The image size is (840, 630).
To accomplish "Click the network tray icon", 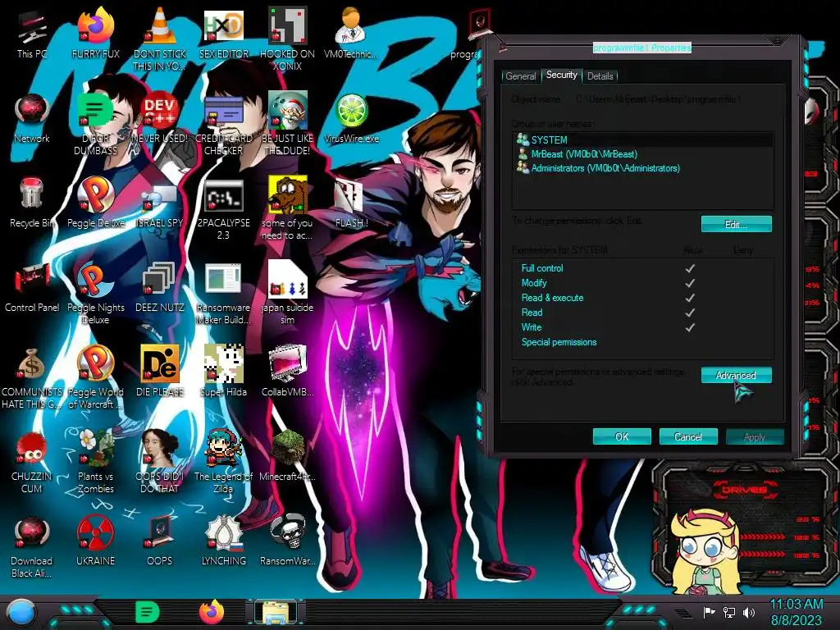I will click(729, 612).
